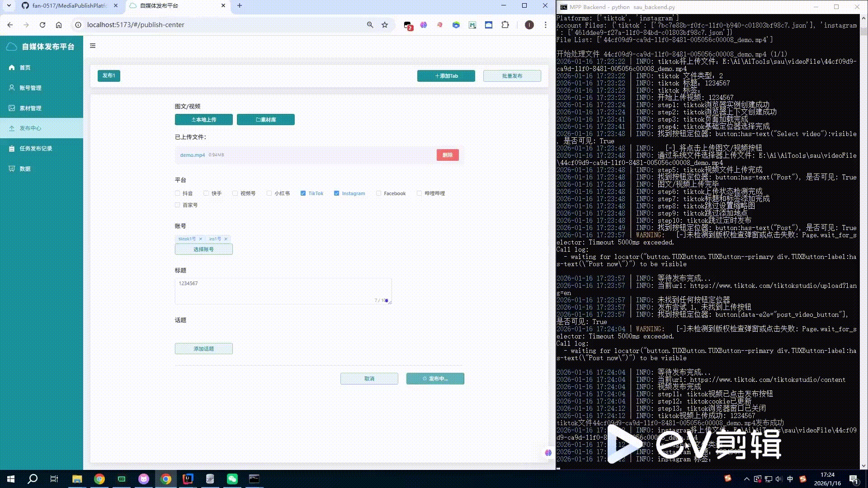
Task: Click the 删除 button for demo.mp4
Action: coord(447,155)
